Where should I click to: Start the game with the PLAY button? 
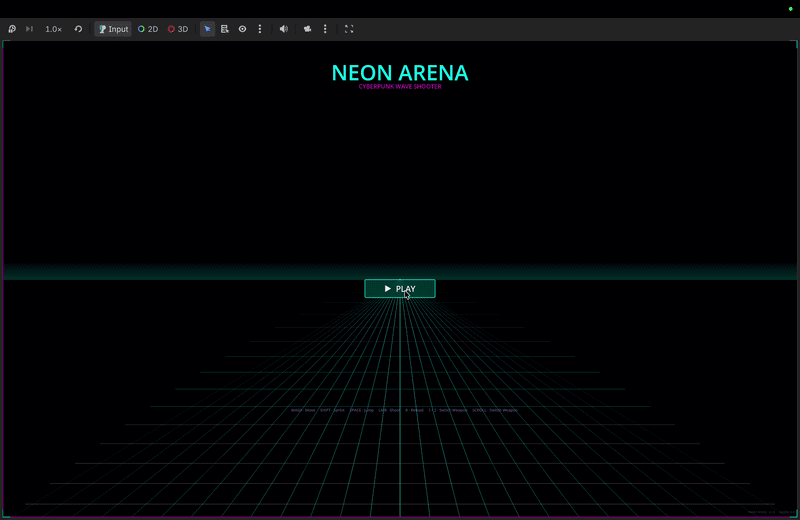coord(400,289)
